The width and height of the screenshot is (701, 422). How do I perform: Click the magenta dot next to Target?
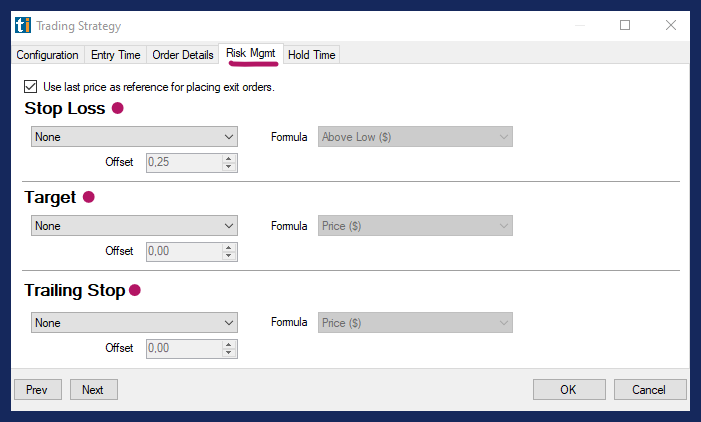pos(88,198)
